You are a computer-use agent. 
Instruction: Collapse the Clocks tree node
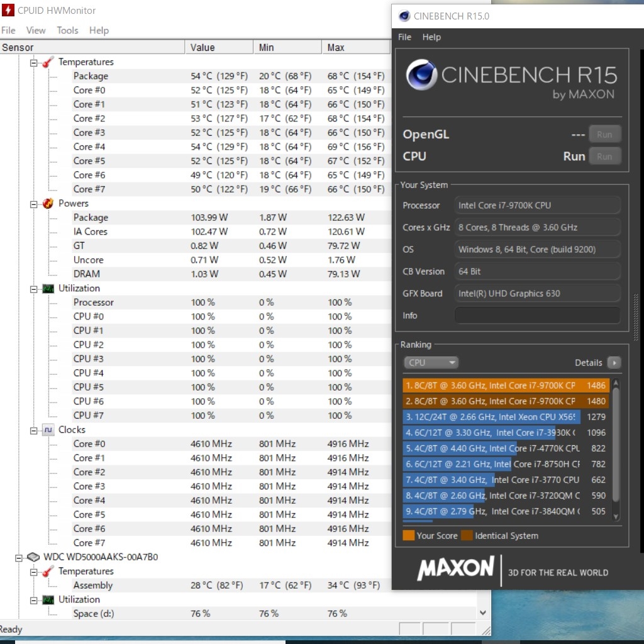point(34,430)
